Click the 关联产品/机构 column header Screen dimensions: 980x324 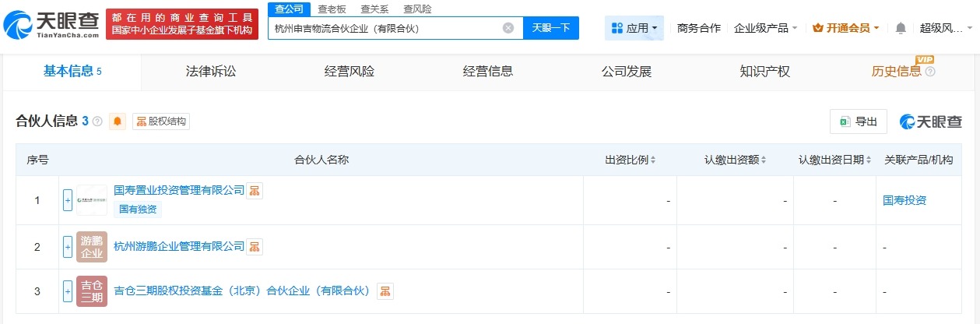[919, 160]
